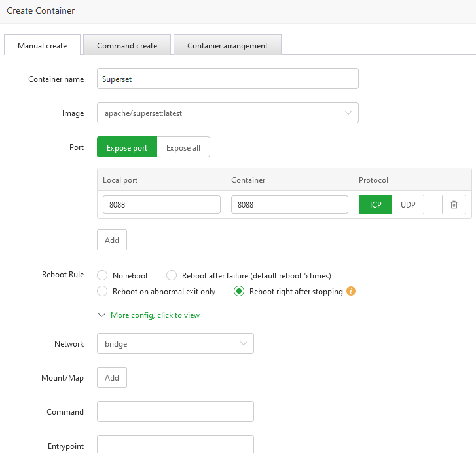Click the Container name text field

pos(227,79)
